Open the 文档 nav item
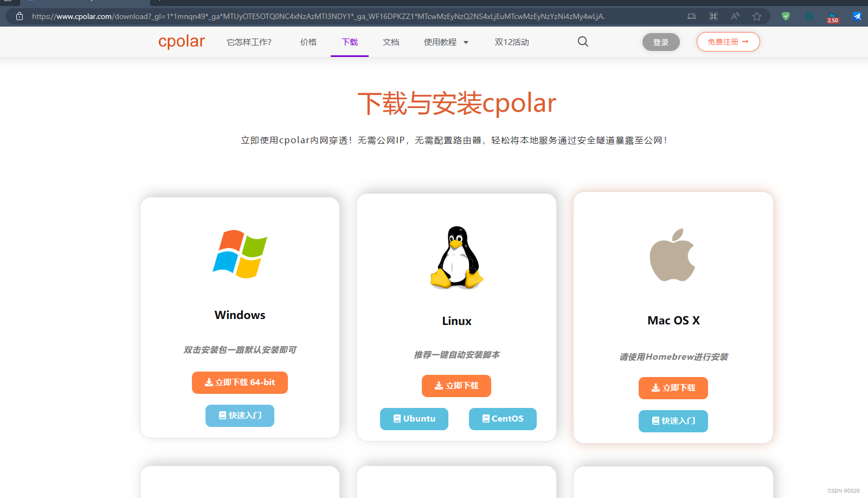This screenshot has height=498, width=868. [x=391, y=42]
